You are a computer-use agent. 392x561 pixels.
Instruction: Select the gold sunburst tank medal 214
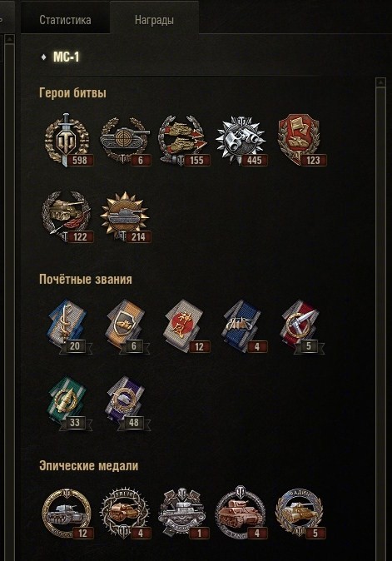(x=125, y=216)
